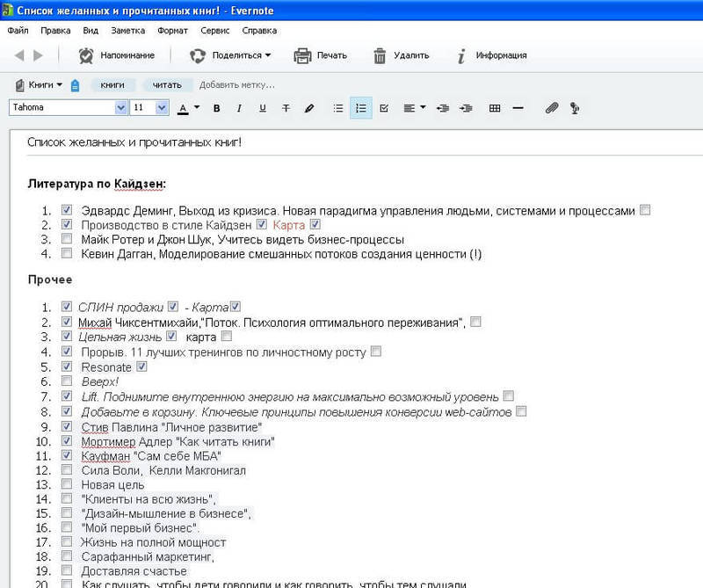Click the trash can icon for Удалить
The image size is (703, 588).
380,55
